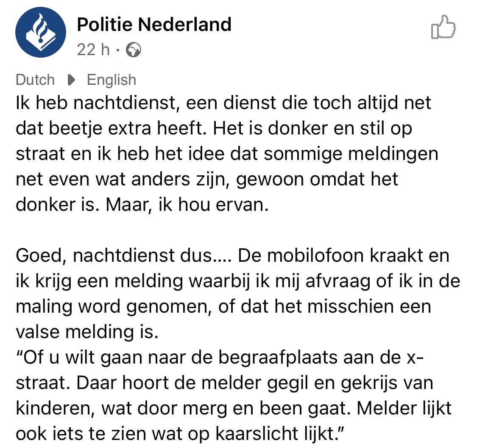Open the Politie Nederland page name
The image size is (477, 448).
pos(154,25)
